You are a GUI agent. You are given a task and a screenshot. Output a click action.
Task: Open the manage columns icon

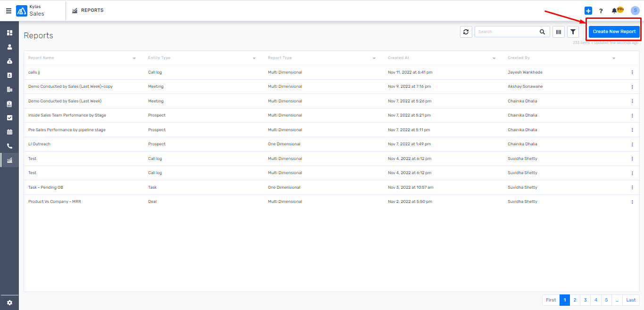tap(559, 32)
